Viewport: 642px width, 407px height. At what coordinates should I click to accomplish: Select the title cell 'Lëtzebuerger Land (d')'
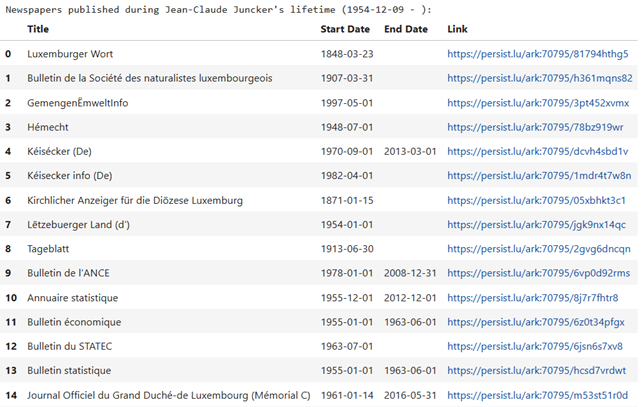click(x=78, y=224)
